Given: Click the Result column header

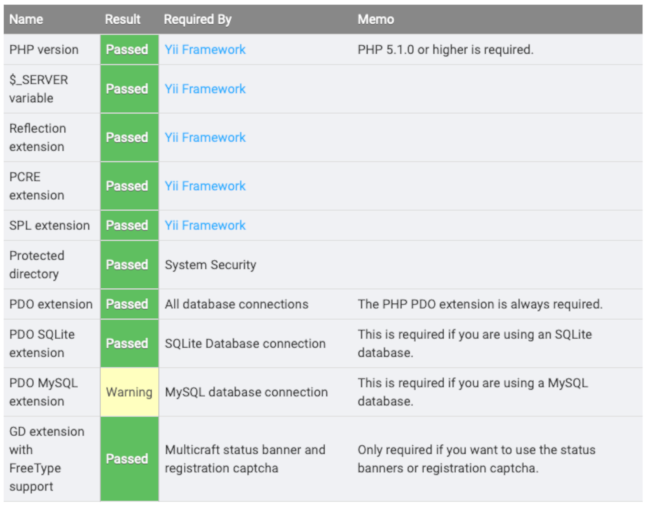Looking at the screenshot, I should [x=123, y=19].
